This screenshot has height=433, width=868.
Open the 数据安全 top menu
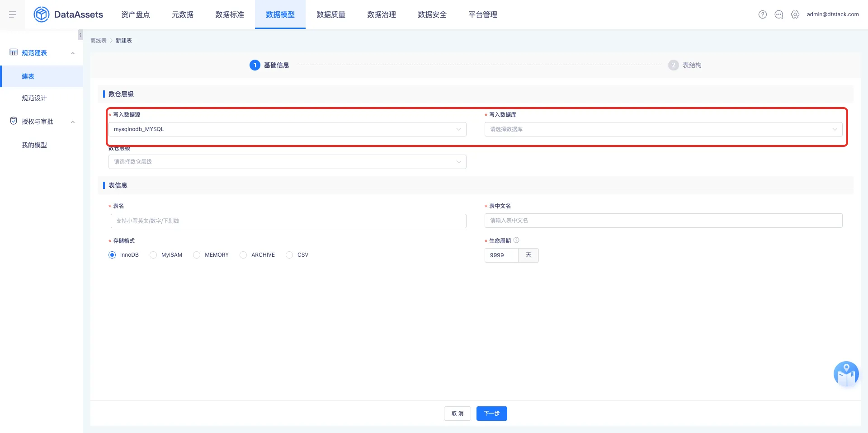coord(432,14)
